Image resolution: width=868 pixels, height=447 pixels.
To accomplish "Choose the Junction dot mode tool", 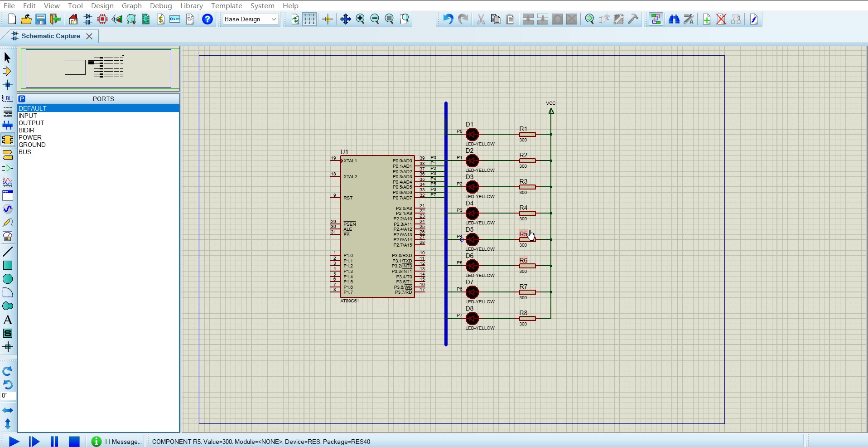I will tap(8, 85).
